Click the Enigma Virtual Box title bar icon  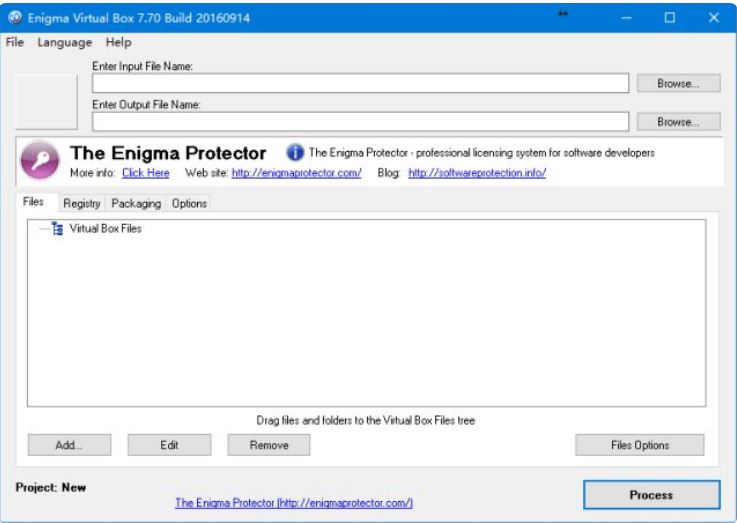point(15,17)
